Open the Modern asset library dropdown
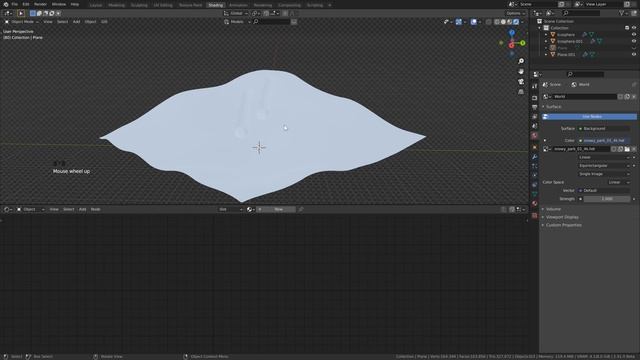This screenshot has height=360, width=640. point(237,22)
